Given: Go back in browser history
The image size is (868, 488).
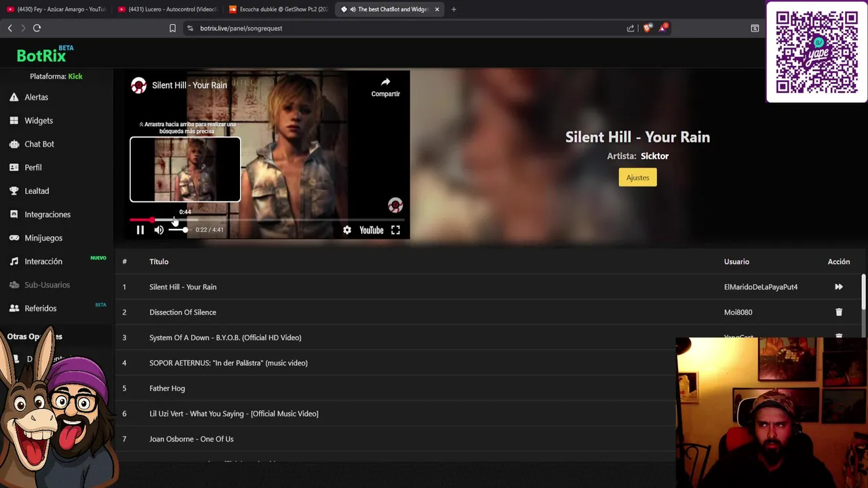Looking at the screenshot, I should 9,28.
